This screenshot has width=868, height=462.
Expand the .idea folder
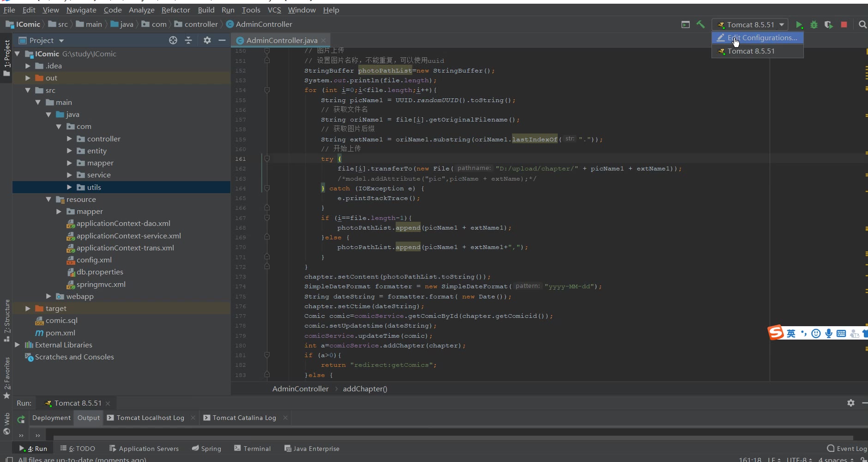coord(28,66)
